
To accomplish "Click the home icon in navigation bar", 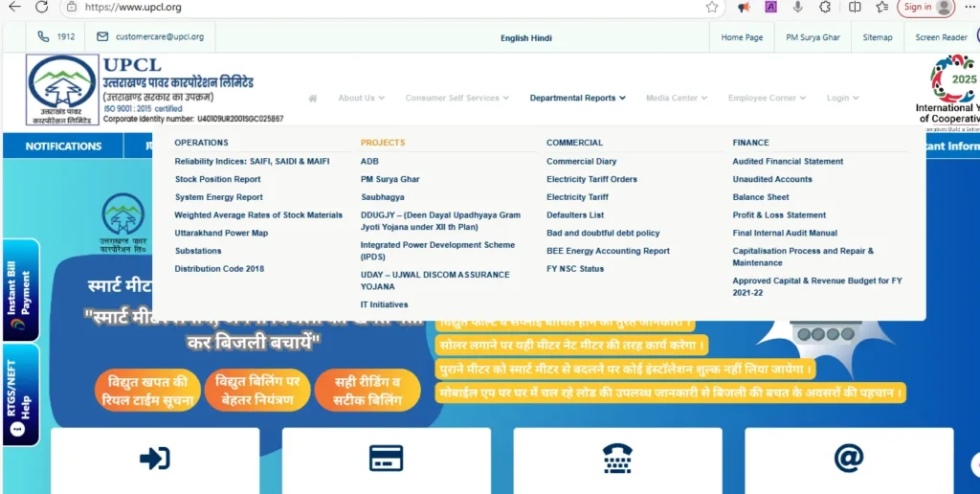I will click(x=313, y=98).
